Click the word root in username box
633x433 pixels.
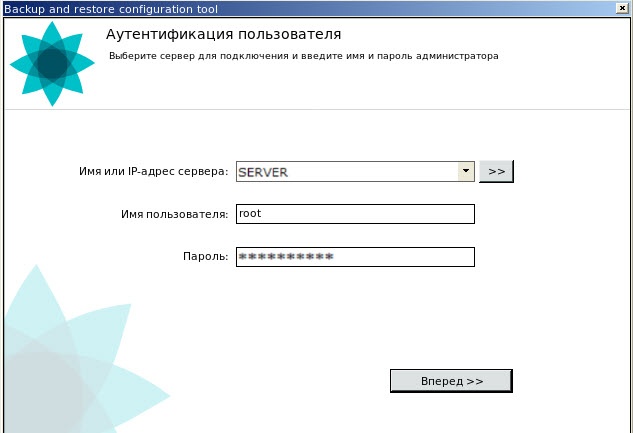tap(249, 214)
